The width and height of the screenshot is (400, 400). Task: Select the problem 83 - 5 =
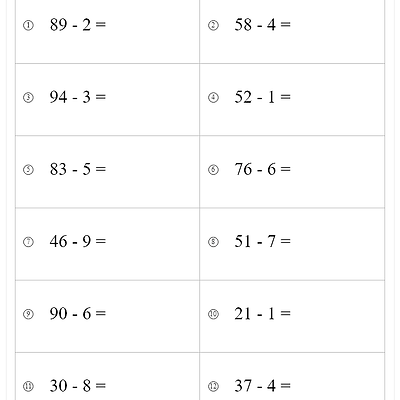click(x=78, y=169)
